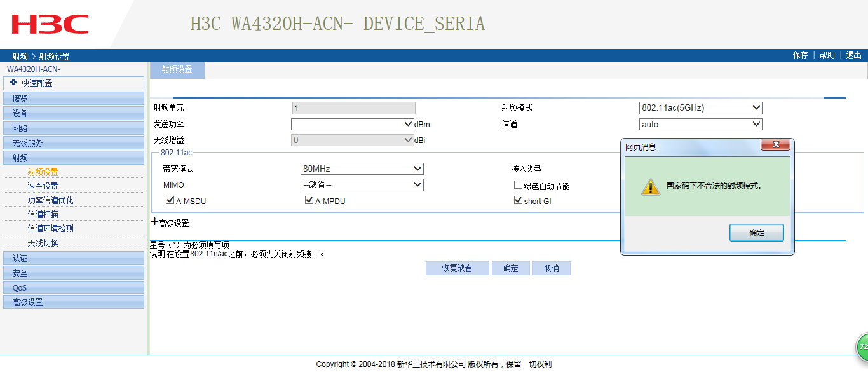Select 速率设置 submenu item

[x=43, y=186]
